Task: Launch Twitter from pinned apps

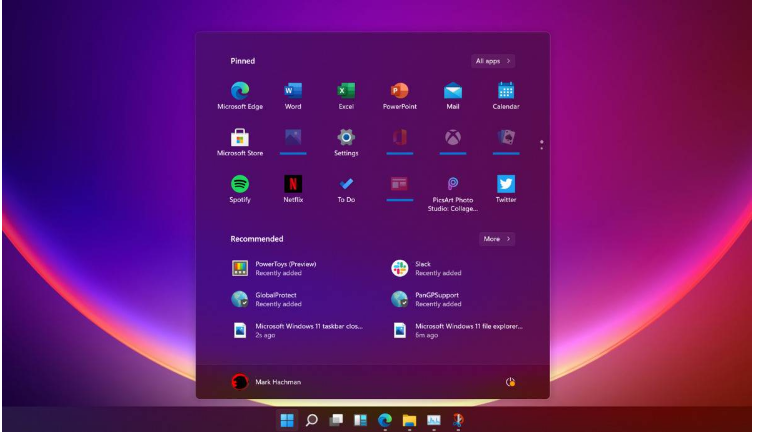Action: pos(506,185)
